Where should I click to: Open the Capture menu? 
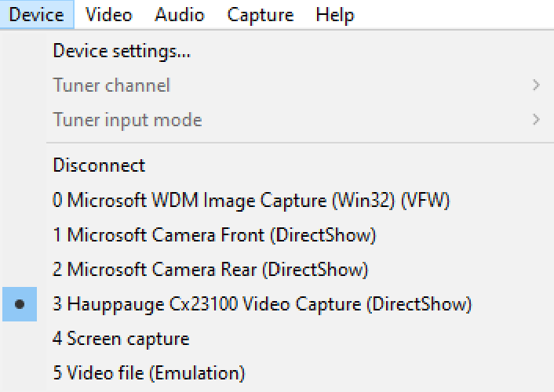[x=261, y=14]
